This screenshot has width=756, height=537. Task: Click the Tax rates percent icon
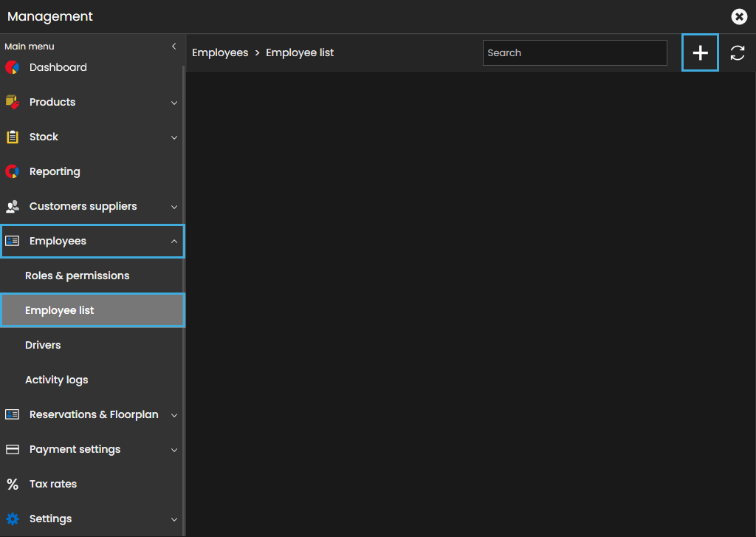click(x=12, y=484)
